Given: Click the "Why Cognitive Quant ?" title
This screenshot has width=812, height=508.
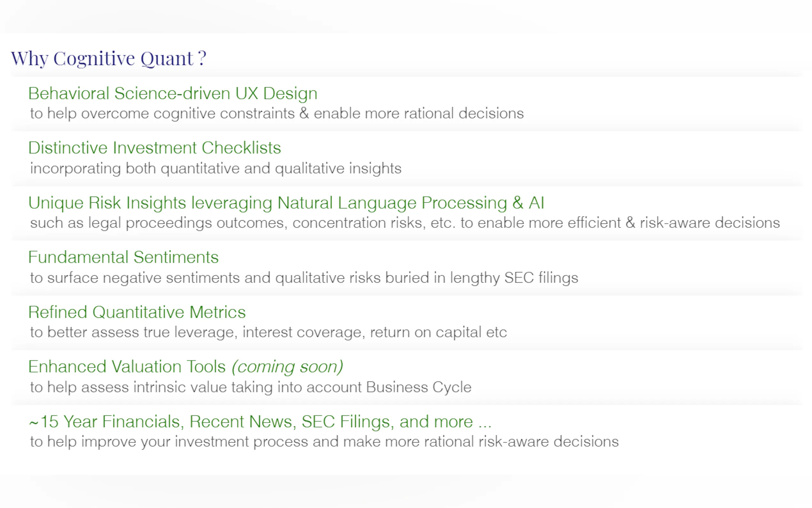Looking at the screenshot, I should pyautogui.click(x=108, y=59).
